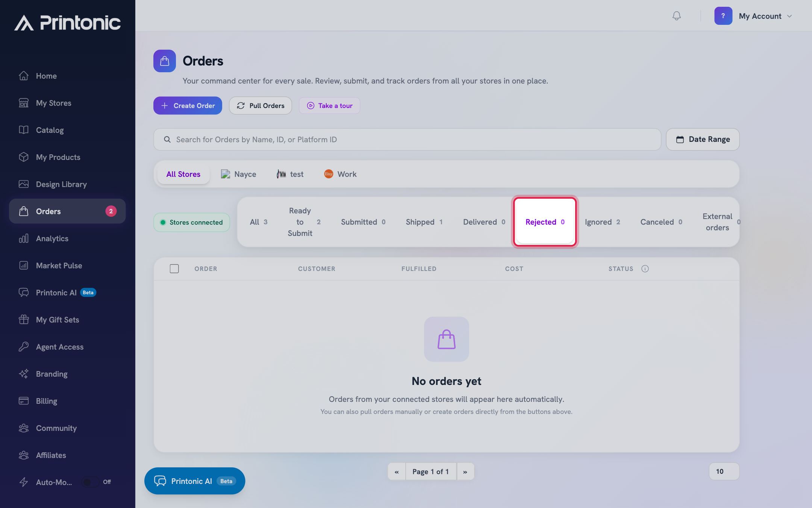This screenshot has height=508, width=812.
Task: Show All orders status tab
Action: [x=259, y=222]
